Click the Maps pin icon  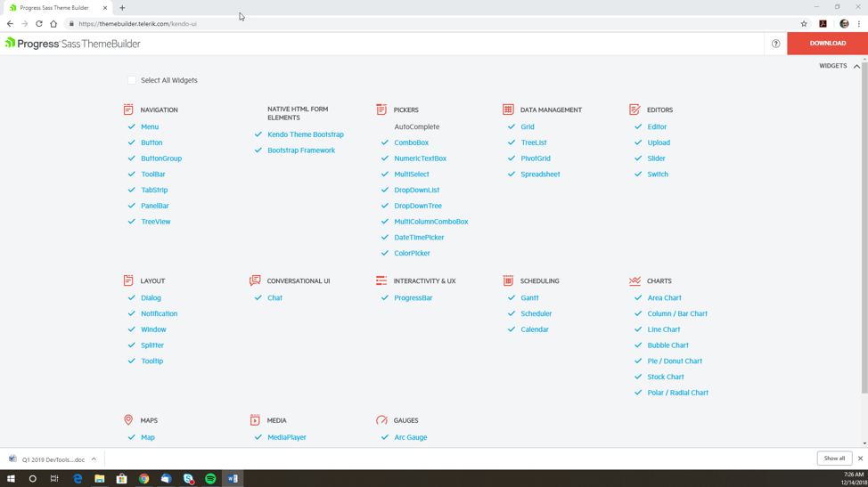coord(128,420)
